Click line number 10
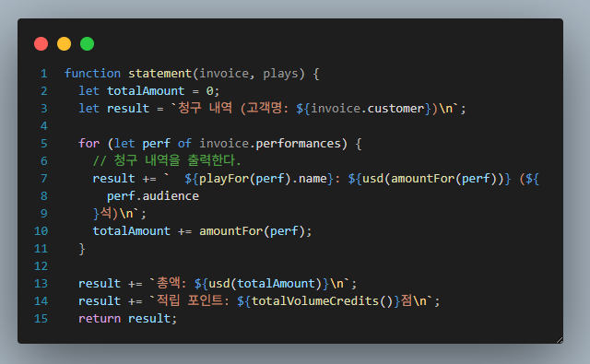Screen dimensions: 590x364 [41, 231]
